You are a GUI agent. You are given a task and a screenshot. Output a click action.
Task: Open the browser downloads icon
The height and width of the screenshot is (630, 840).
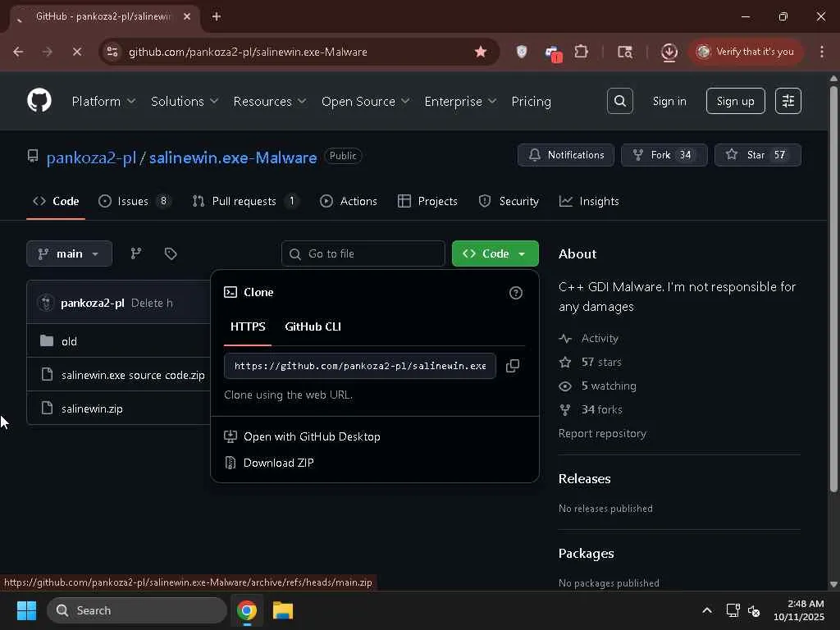click(669, 52)
